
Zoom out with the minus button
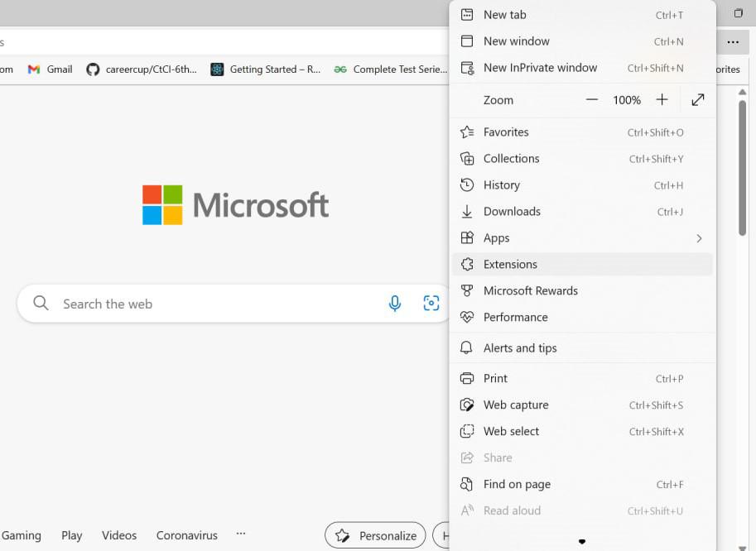[591, 100]
